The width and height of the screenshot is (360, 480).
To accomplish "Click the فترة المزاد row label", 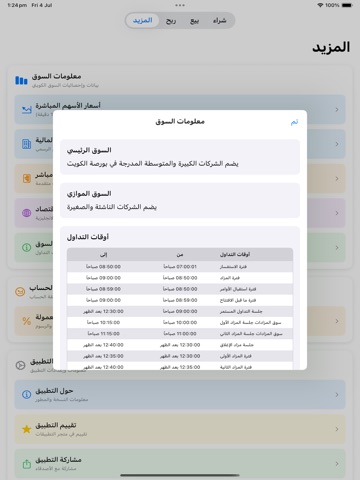I will click(230, 278).
